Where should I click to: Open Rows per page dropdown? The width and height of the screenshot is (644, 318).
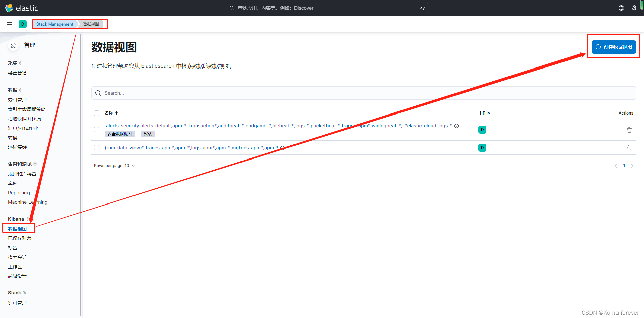coord(115,166)
